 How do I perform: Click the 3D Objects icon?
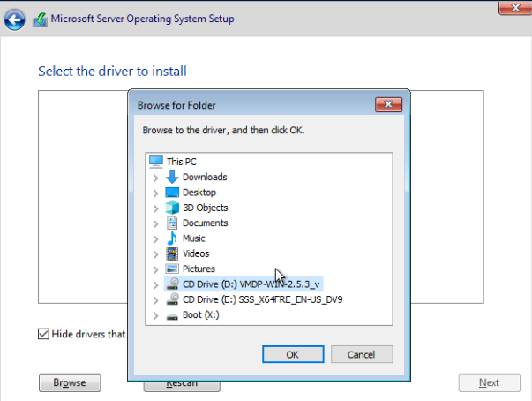pos(172,208)
